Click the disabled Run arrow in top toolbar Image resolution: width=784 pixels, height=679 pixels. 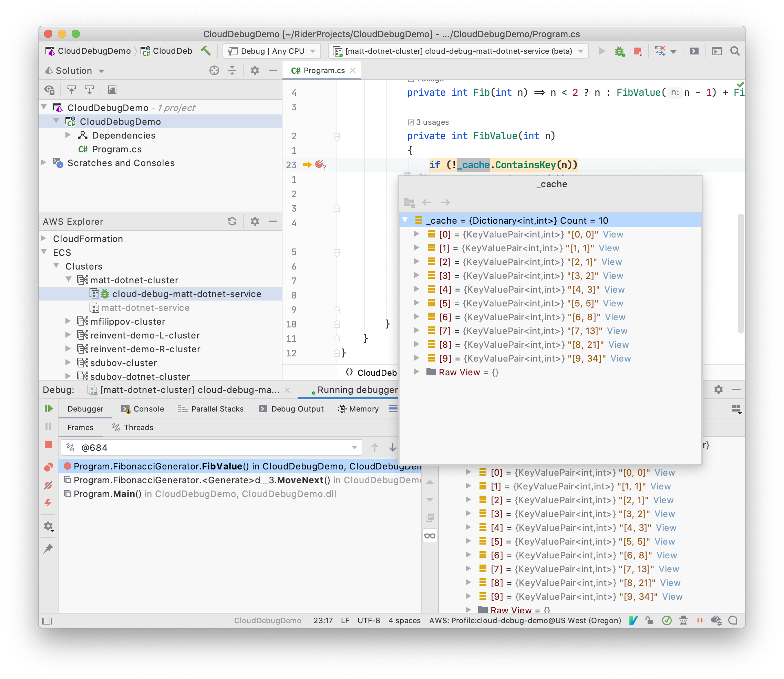[601, 51]
